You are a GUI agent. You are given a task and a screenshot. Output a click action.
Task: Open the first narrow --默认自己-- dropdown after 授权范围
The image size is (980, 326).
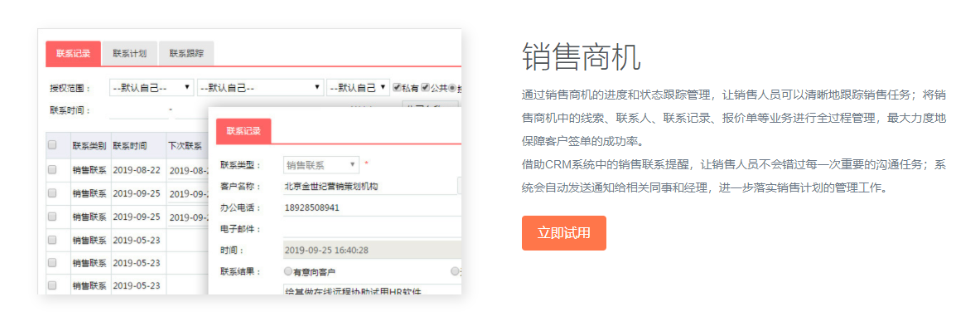[152, 88]
